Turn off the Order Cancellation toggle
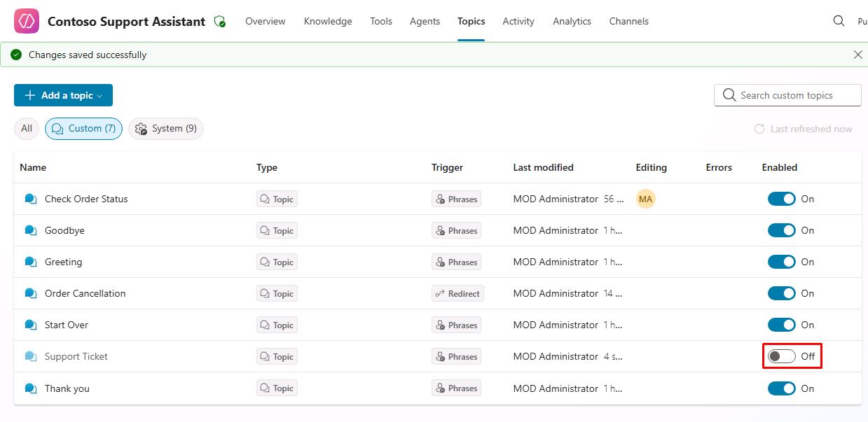The height and width of the screenshot is (422, 868). click(781, 293)
